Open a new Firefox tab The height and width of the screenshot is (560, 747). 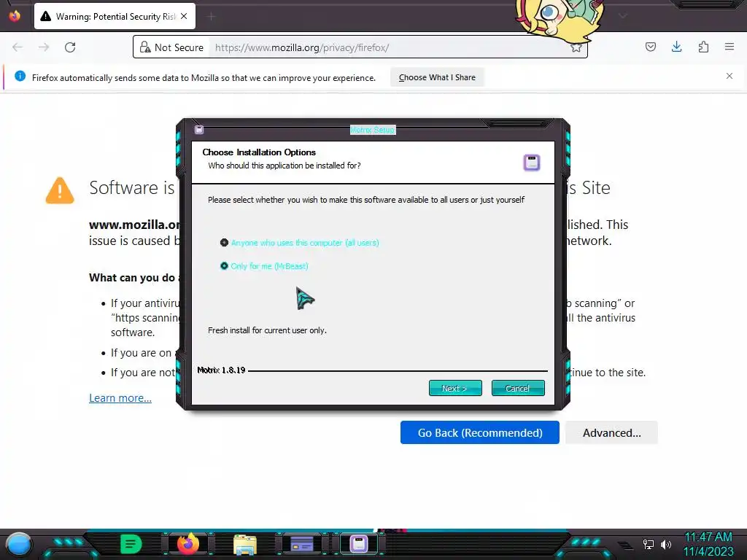tap(211, 17)
